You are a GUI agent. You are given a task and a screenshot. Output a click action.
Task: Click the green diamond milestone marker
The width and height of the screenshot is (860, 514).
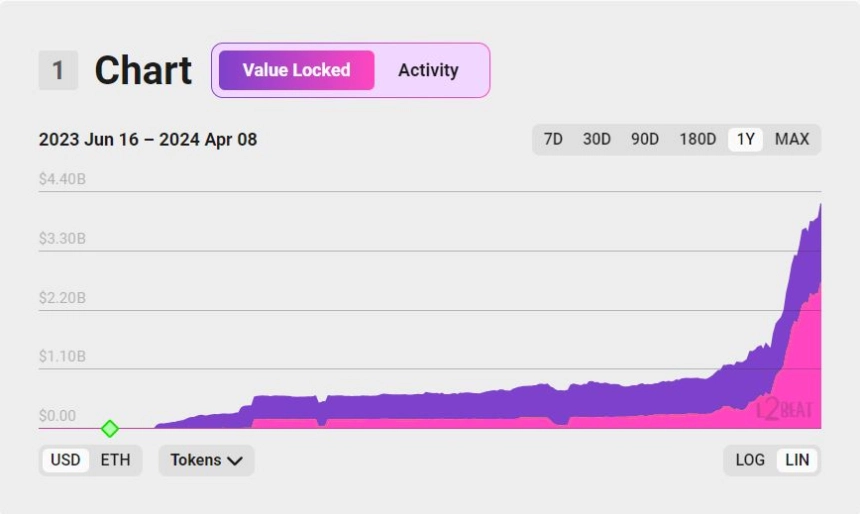coord(110,429)
